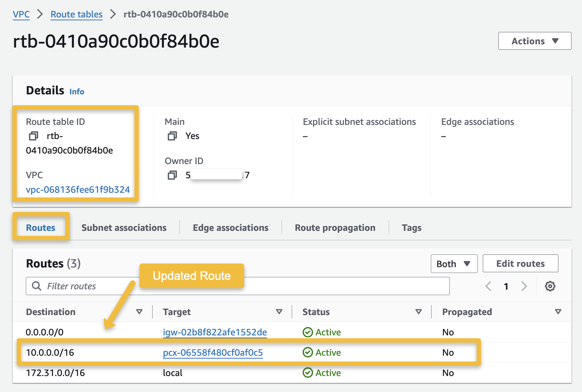Image resolution: width=582 pixels, height=392 pixels.
Task: Switch to the Subnet associations tab
Action: coord(124,228)
